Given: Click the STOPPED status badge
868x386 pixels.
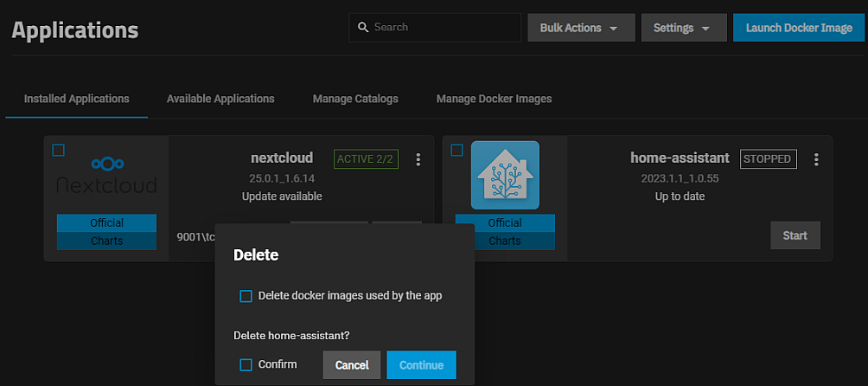Looking at the screenshot, I should (x=769, y=159).
